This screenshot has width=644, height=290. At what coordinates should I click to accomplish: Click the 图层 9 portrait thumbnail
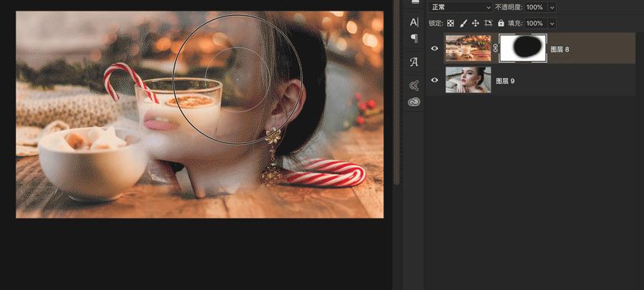468,80
